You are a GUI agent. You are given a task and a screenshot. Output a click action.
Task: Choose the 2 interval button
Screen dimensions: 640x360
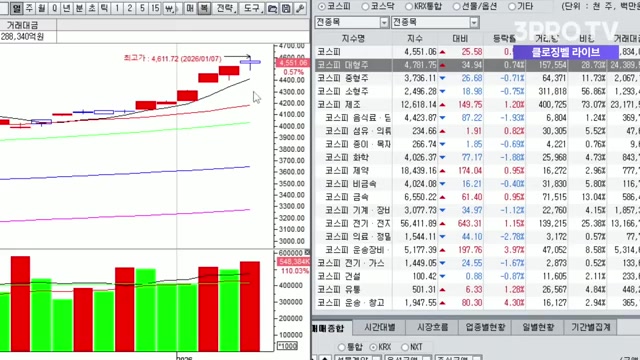point(130,9)
